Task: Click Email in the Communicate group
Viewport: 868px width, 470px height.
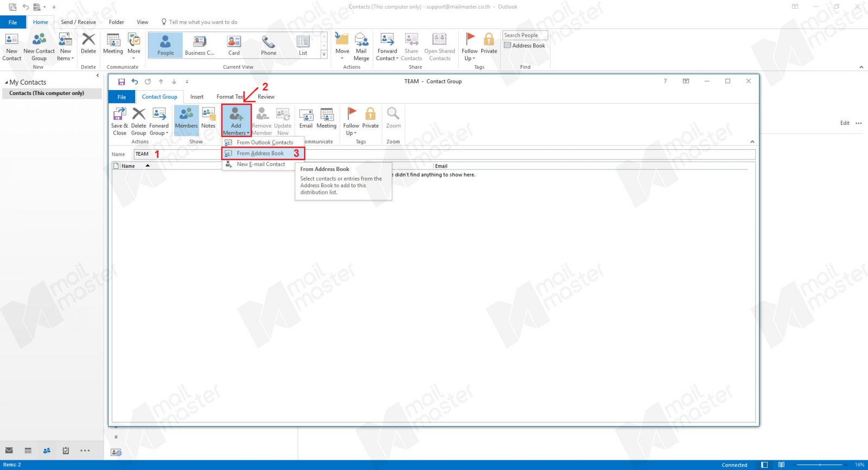Action: pyautogui.click(x=306, y=118)
